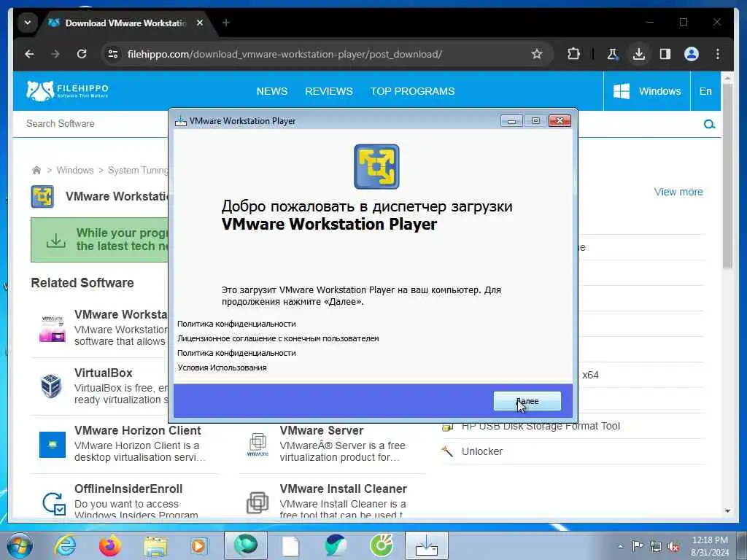The height and width of the screenshot is (560, 747).
Task: Open System Tuning breadcrumb link
Action: [138, 170]
